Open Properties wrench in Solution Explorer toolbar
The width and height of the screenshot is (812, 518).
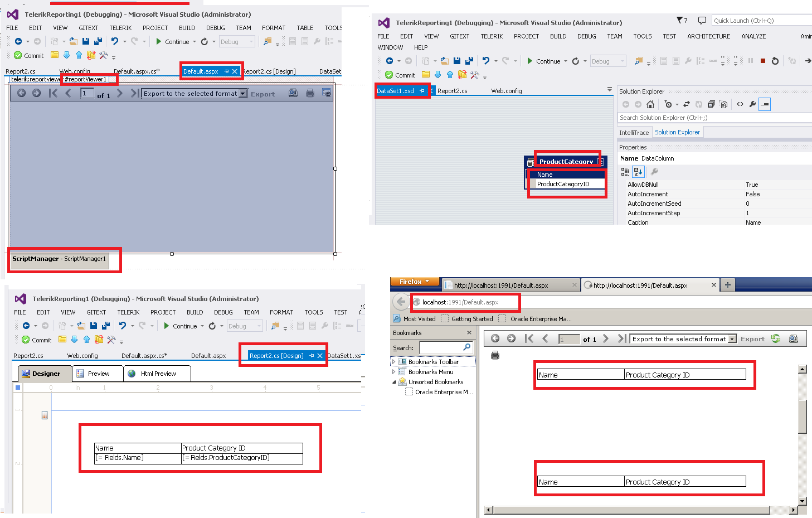752,104
